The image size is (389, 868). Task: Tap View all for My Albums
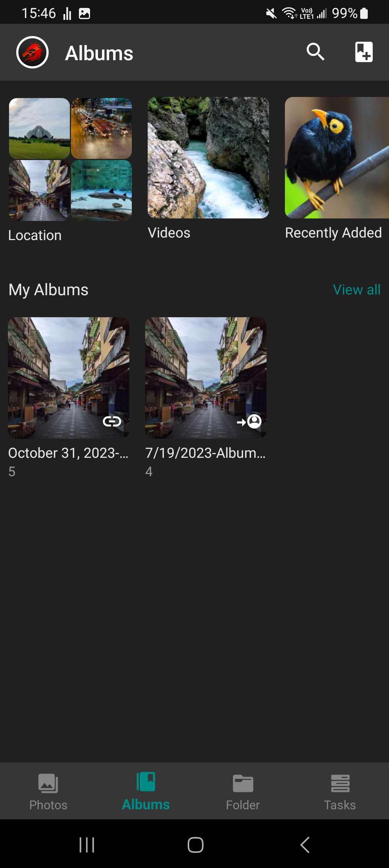point(357,290)
